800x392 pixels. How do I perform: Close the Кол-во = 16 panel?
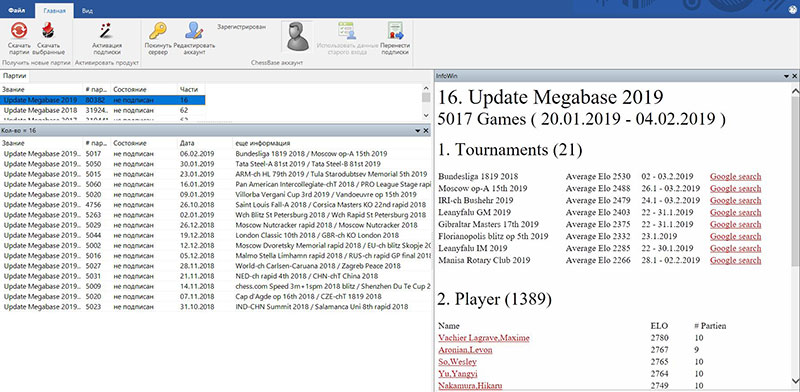(x=426, y=131)
